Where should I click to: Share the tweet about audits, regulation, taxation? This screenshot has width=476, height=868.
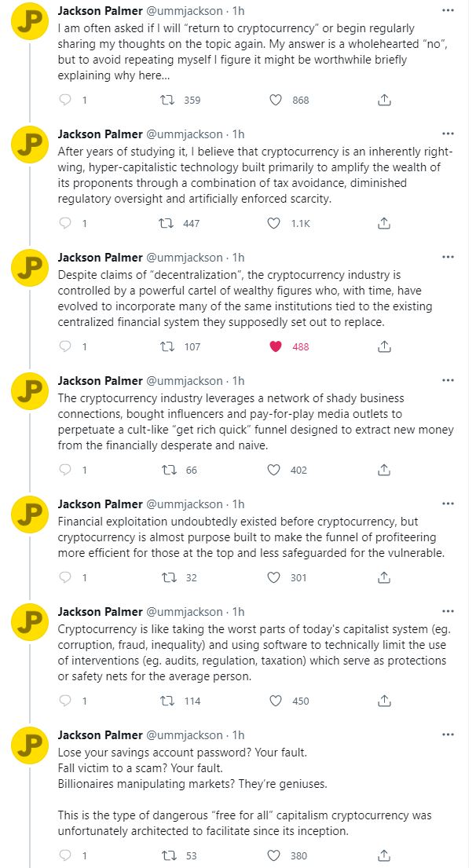[x=384, y=701]
